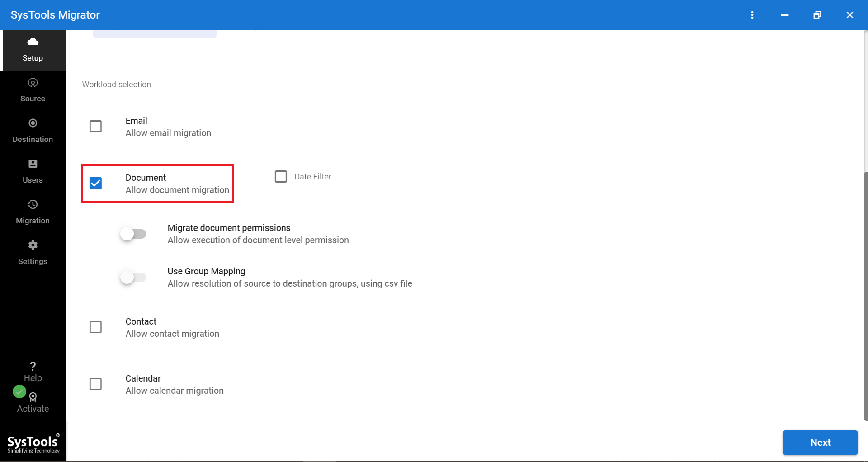Go to Migration history icon
The width and height of the screenshot is (868, 462).
[x=33, y=205]
